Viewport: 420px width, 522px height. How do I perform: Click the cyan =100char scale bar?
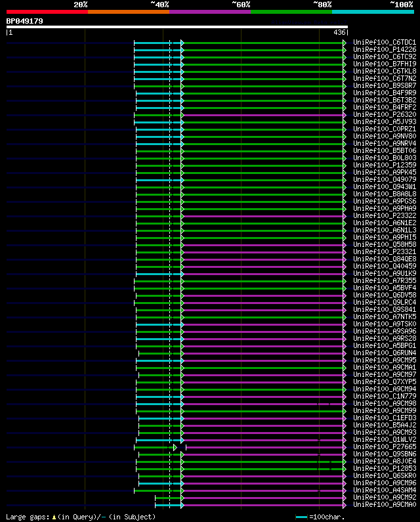click(301, 517)
